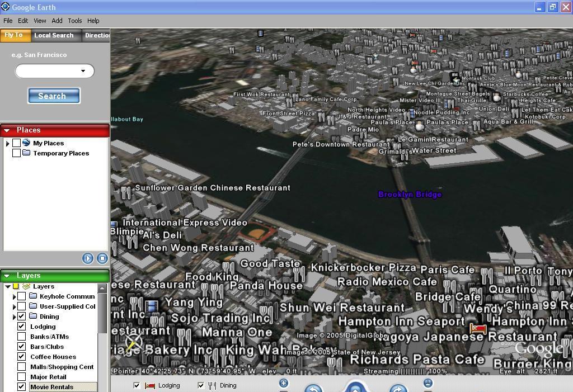573x392 pixels.
Task: Enable the Keyhole Community layer checkbox
Action: 22,296
